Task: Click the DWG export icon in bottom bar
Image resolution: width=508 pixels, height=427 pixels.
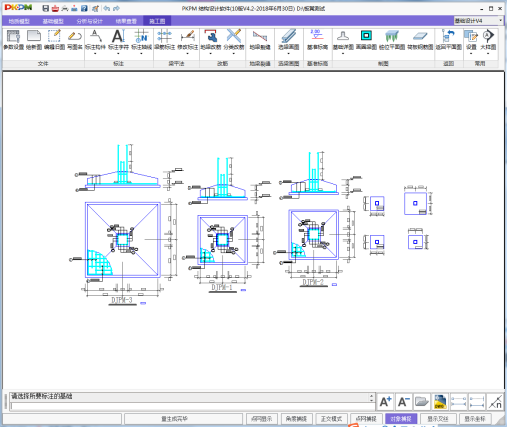Action: (440, 402)
